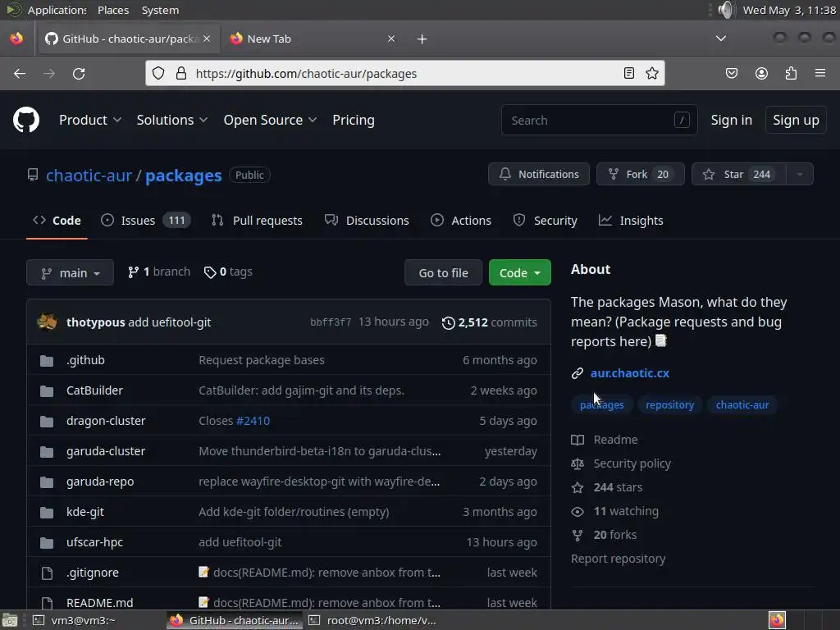Open Firefox hamburger menu
The image size is (840, 630).
coord(820,73)
